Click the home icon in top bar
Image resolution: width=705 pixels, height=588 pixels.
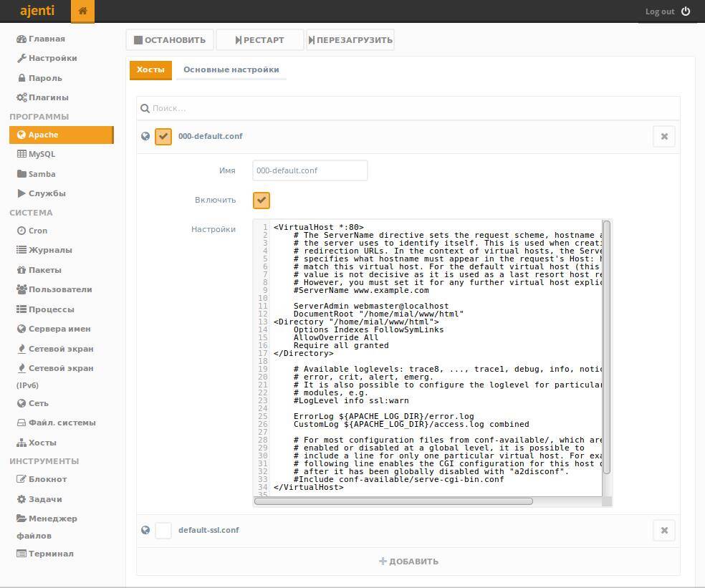(82, 11)
